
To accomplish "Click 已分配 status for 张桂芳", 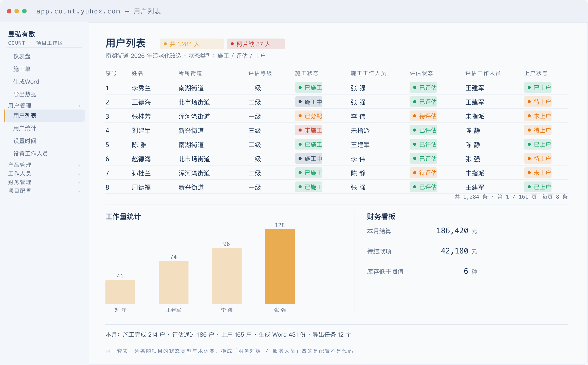I will [308, 116].
